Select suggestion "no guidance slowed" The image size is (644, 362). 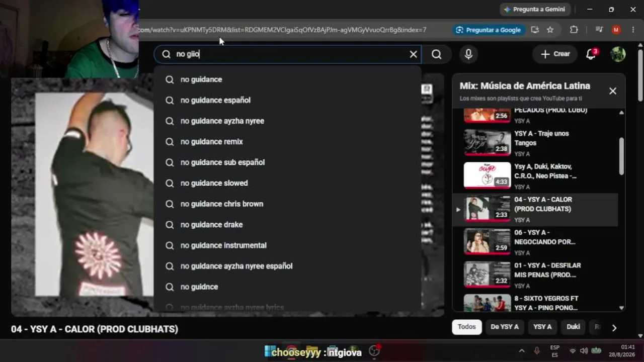point(288,183)
